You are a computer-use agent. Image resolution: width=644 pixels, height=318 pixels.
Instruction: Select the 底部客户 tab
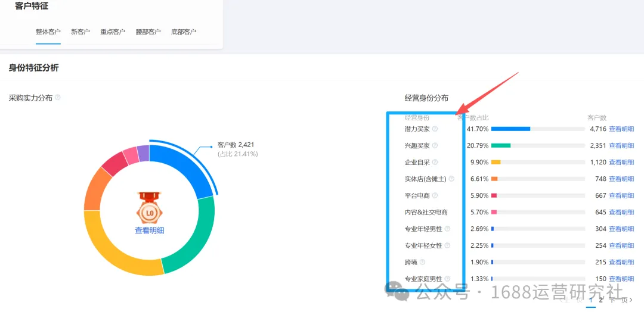pyautogui.click(x=184, y=32)
